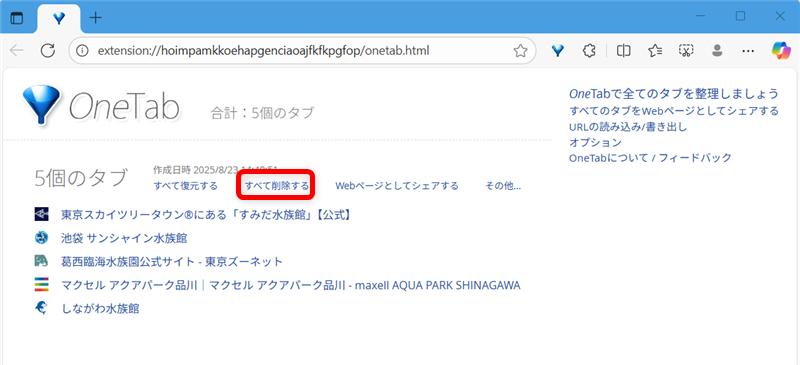
Task: Click the OneTab browser tab
Action: click(x=59, y=18)
